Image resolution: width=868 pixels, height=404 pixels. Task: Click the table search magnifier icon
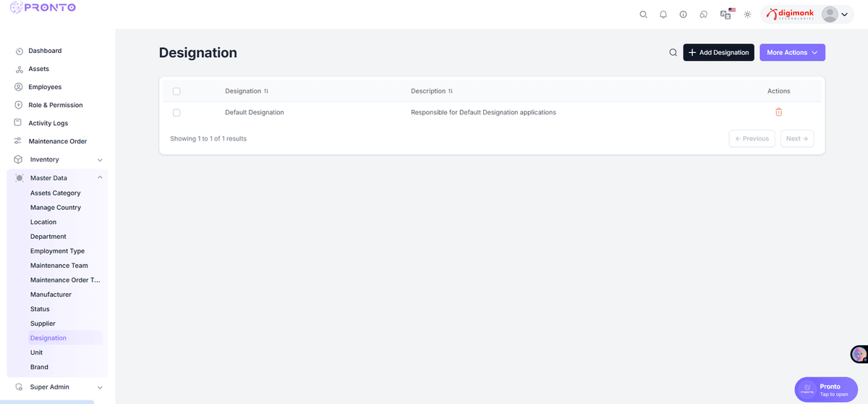673,52
